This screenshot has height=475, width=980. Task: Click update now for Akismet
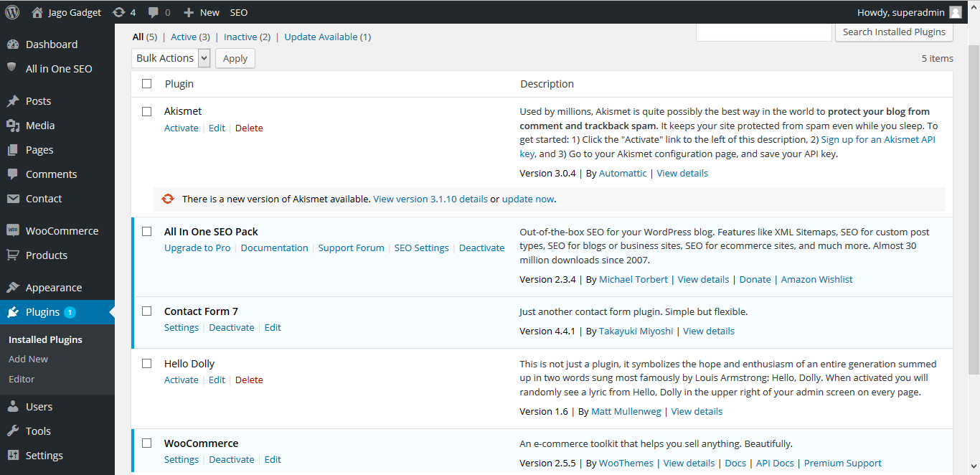tap(528, 199)
